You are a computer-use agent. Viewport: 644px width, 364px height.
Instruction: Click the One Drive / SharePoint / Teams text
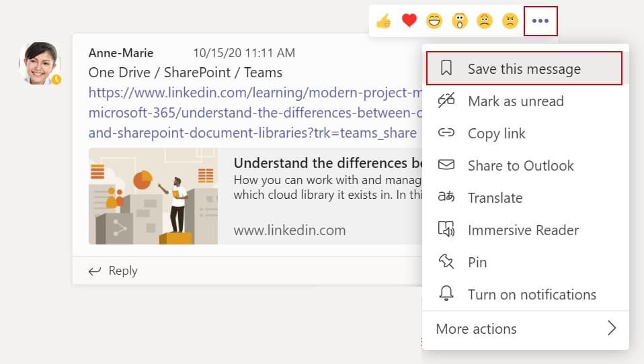point(186,73)
